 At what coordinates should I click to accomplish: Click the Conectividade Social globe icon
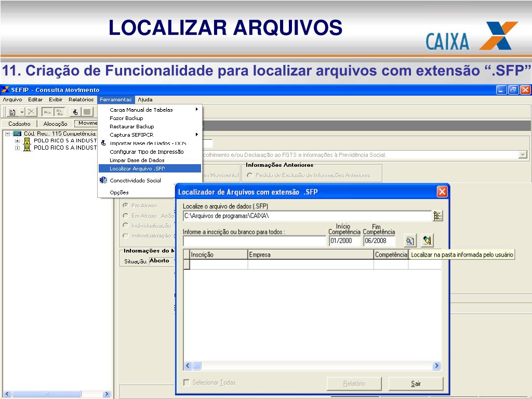pyautogui.click(x=103, y=180)
